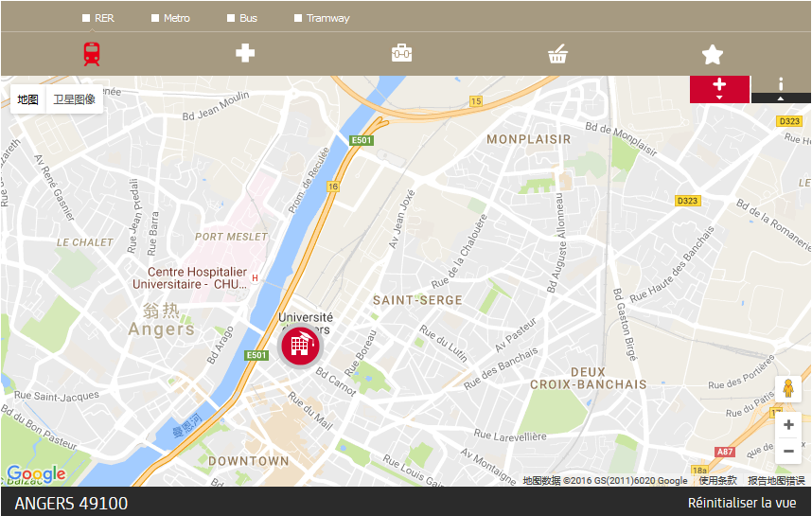812x516 pixels.
Task: Switch to 卫星图像 satellite view
Action: point(75,99)
